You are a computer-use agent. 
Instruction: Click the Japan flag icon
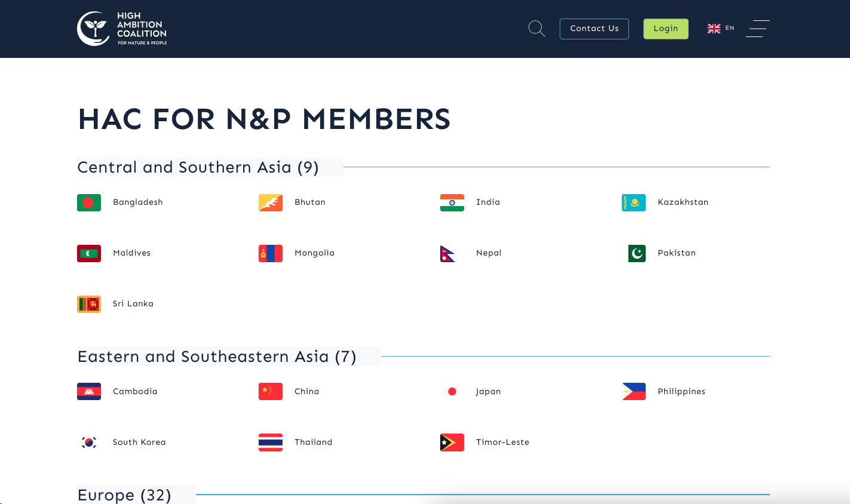pyautogui.click(x=452, y=391)
